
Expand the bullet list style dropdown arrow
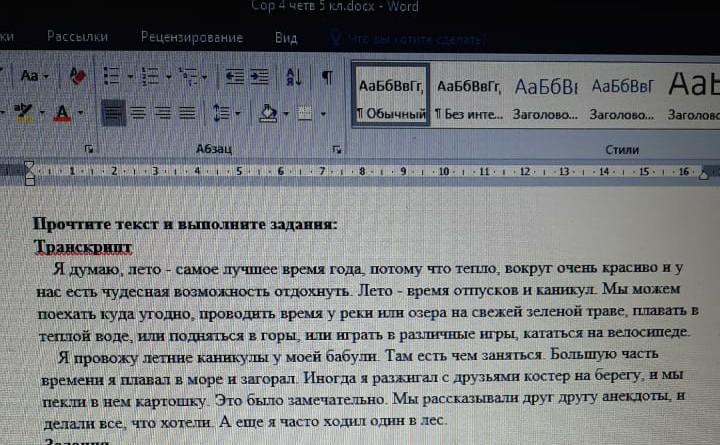130,77
